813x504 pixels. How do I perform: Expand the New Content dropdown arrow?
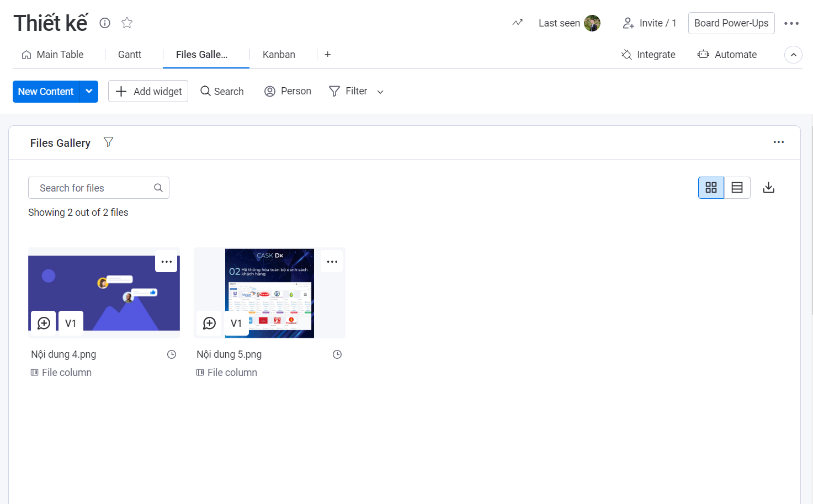[x=89, y=91]
